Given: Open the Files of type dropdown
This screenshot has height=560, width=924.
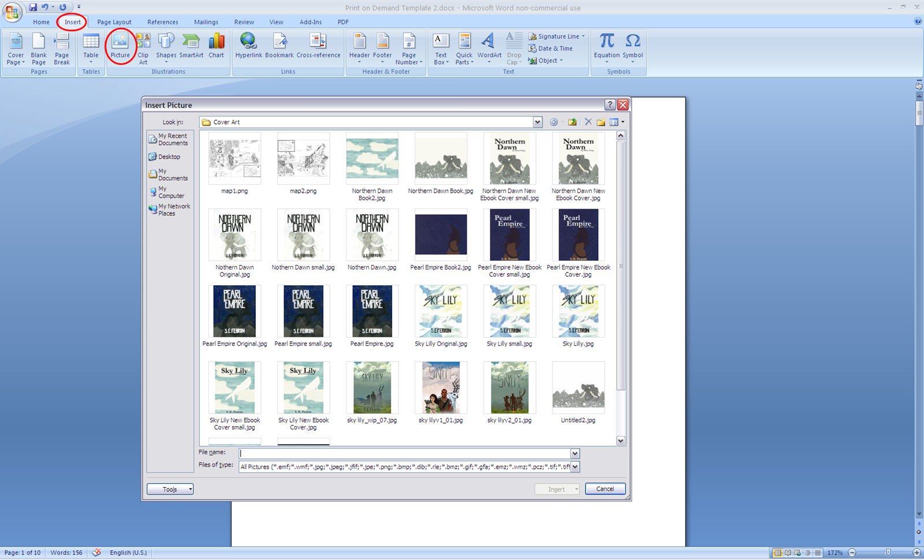Looking at the screenshot, I should pos(574,466).
